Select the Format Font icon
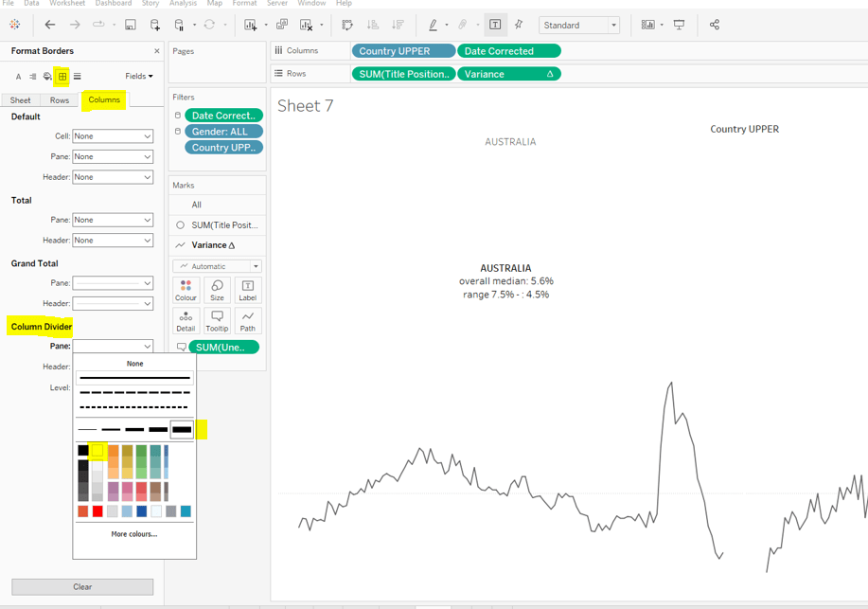Viewport: 868px width, 609px height. click(x=18, y=77)
